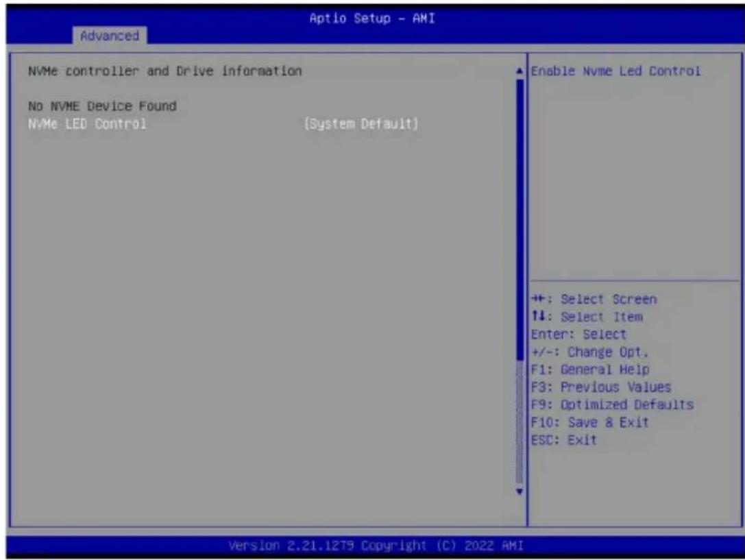The image size is (745, 560).
Task: Click the 'ESC: Exit' hint
Action: click(x=563, y=440)
